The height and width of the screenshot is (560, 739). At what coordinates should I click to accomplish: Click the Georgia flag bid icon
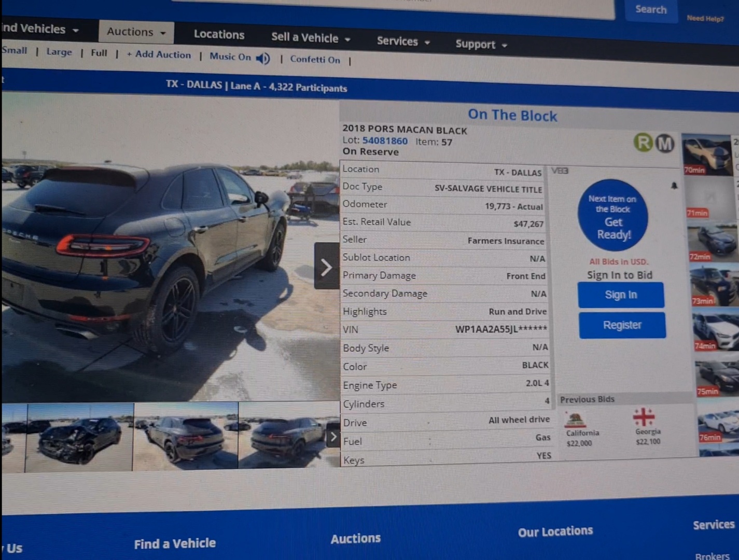644,416
